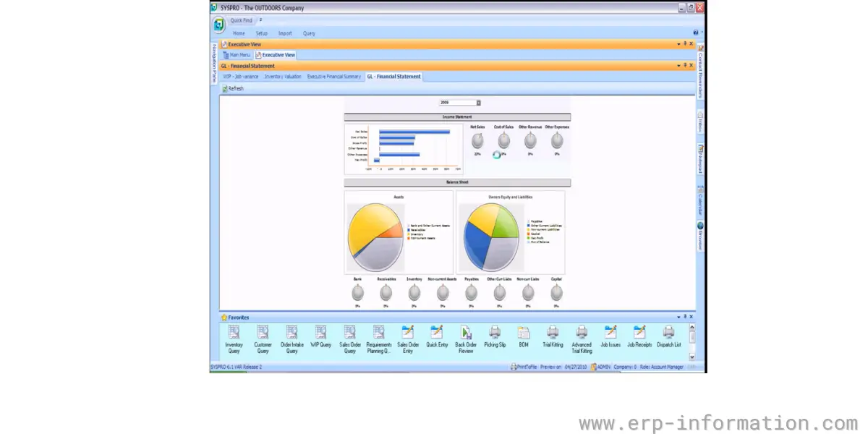Click the Net Sales gauge knob
The image size is (868, 434).
pos(477,141)
